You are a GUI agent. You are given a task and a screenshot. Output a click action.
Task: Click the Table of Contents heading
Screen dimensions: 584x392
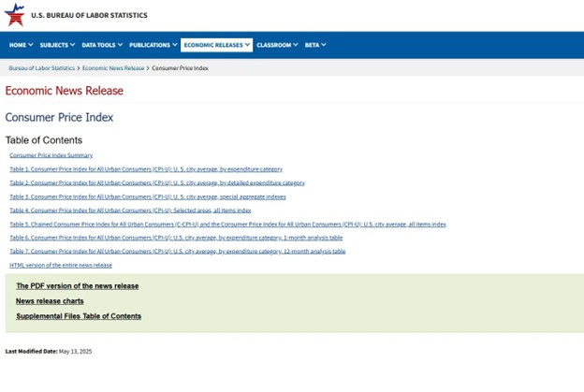pyautogui.click(x=44, y=140)
